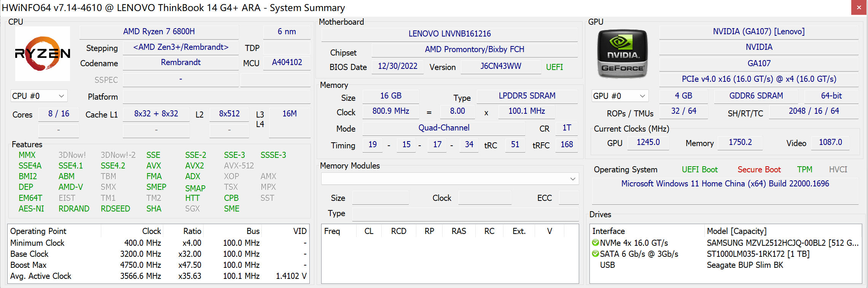Viewport: 868px width, 288px height.
Task: Click the Base Clock operating point row
Action: tap(158, 254)
